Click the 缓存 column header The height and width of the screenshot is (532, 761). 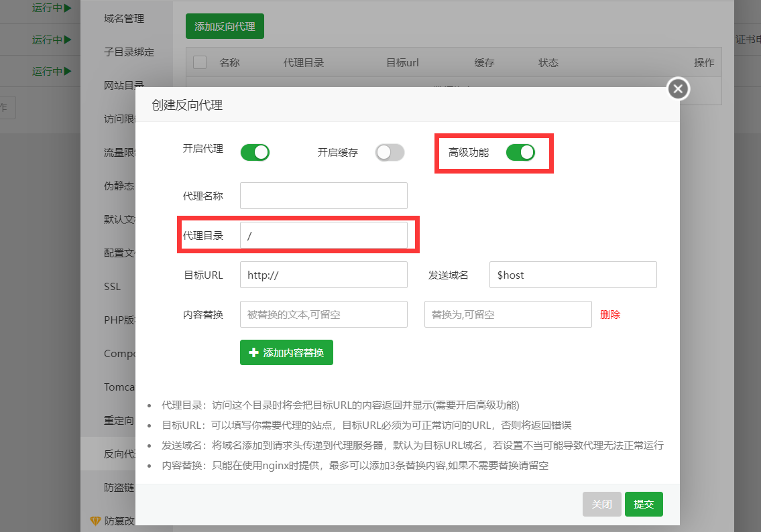(x=484, y=62)
